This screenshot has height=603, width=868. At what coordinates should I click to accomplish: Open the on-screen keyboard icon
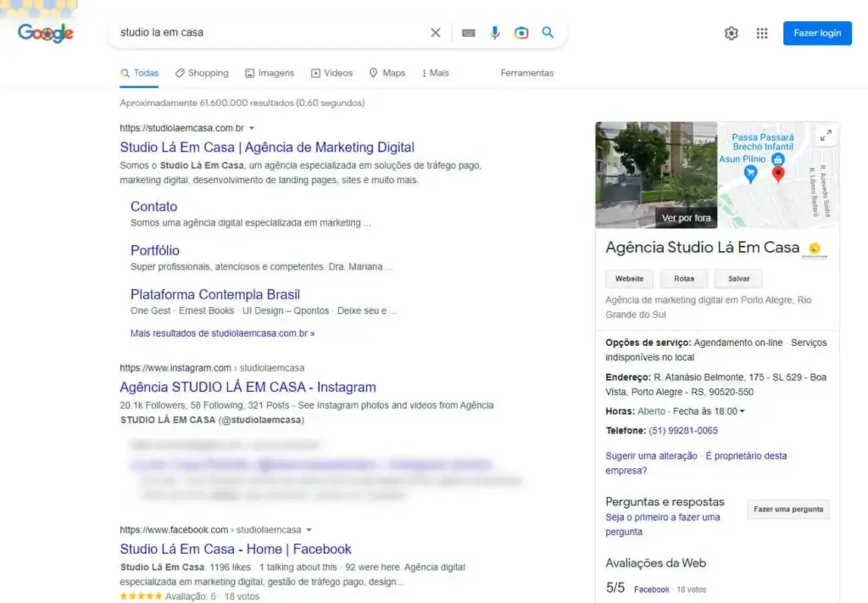pos(469,33)
